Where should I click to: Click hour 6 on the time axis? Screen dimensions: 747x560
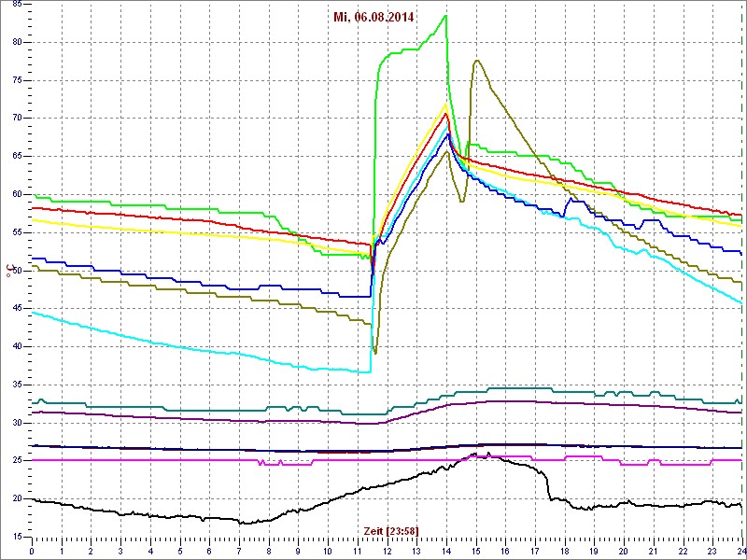[x=209, y=551]
